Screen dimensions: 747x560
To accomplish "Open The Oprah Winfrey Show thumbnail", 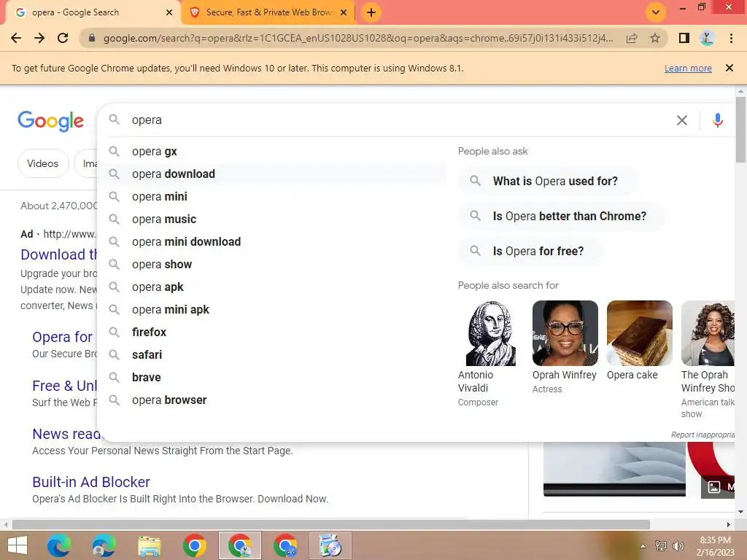I will 708,333.
